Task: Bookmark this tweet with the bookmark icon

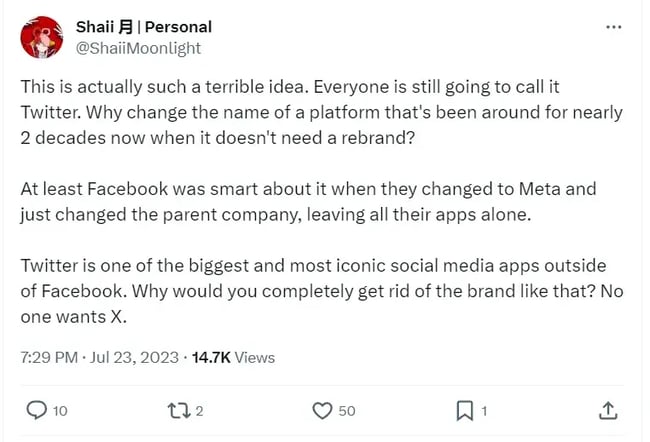Action: coord(464,410)
